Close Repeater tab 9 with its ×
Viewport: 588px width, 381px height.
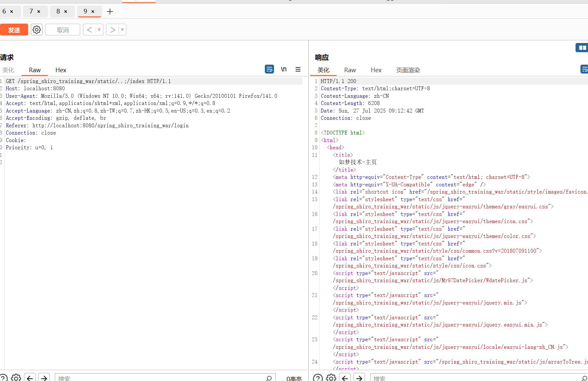coord(93,11)
